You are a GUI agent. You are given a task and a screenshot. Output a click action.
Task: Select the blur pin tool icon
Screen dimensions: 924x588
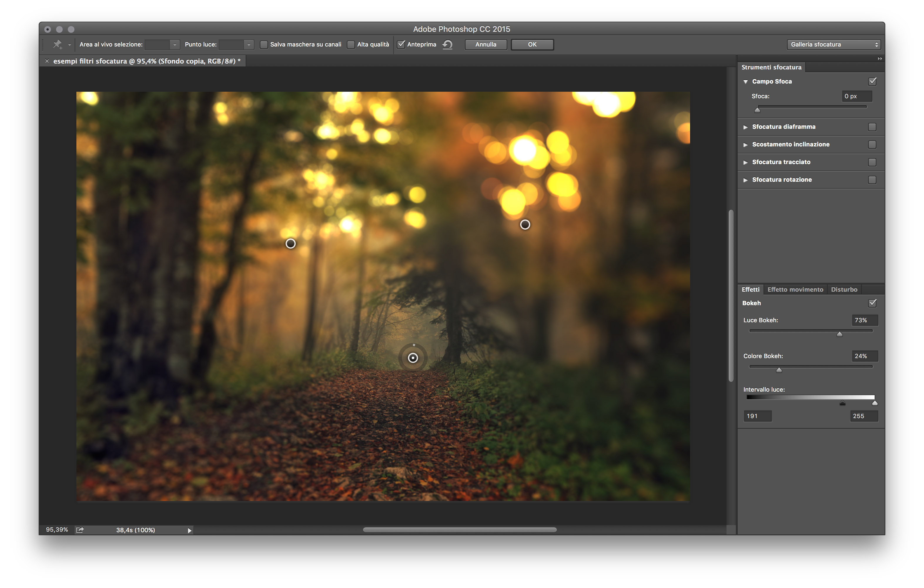[x=58, y=44]
